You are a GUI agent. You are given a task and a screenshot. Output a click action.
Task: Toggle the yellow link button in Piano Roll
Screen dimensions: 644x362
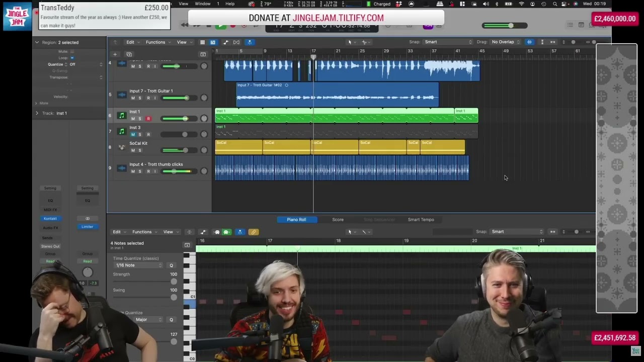pyautogui.click(x=253, y=232)
